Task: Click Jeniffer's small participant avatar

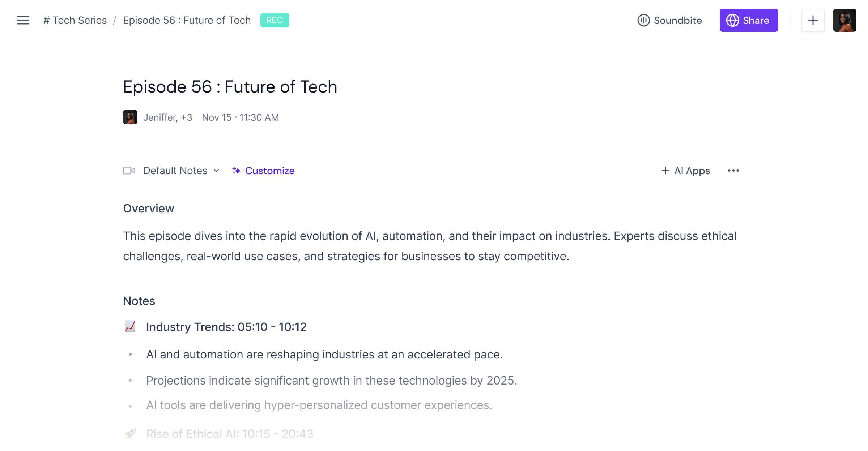Action: (130, 117)
